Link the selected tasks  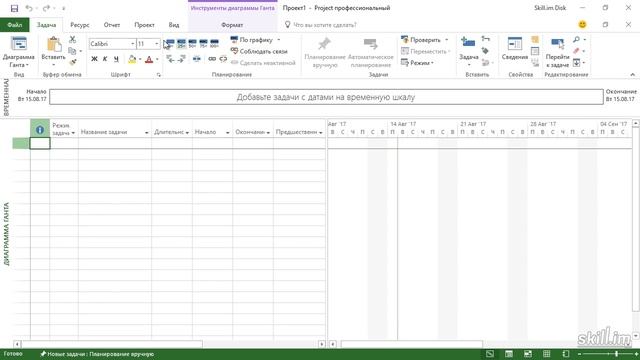212,59
